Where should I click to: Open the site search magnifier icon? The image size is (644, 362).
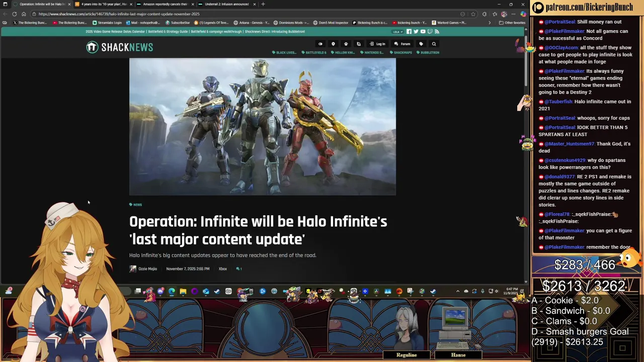pyautogui.click(x=434, y=44)
